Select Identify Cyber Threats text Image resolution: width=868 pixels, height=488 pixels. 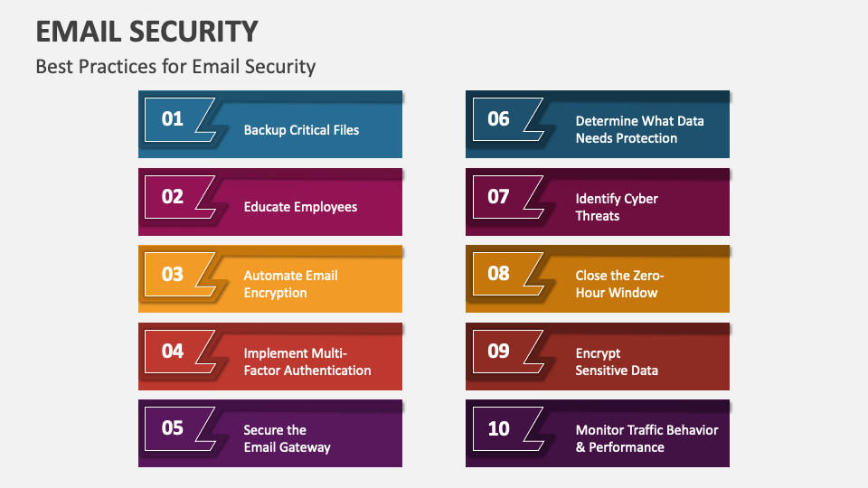point(616,207)
